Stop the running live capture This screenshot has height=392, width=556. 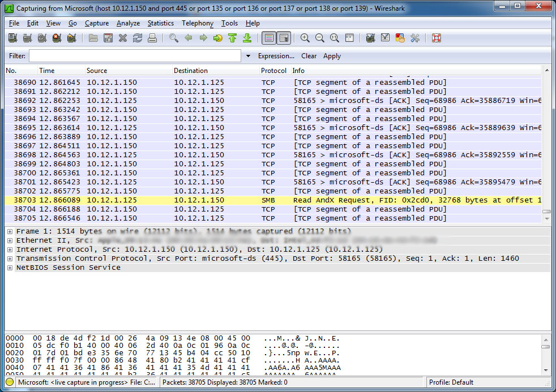(57, 38)
